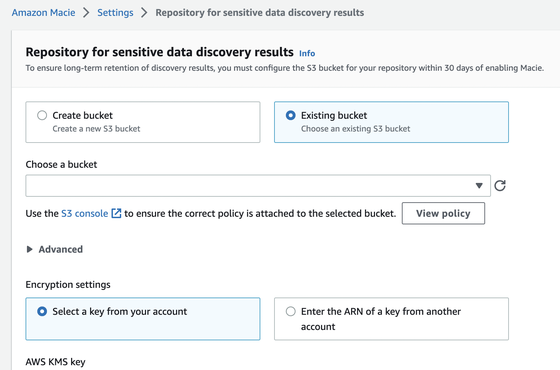Select the Create bucket radio option

[42, 115]
